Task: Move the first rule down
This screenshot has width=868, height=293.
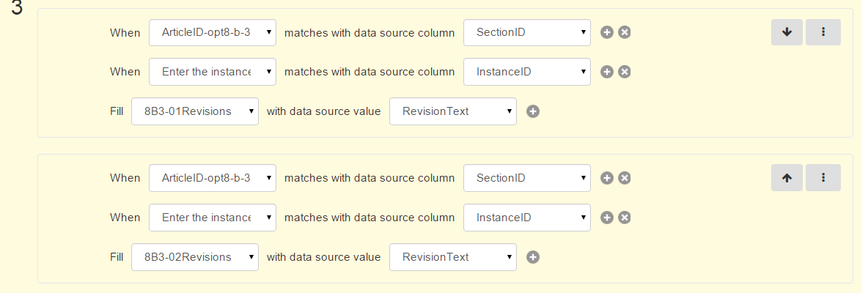Action: (787, 32)
